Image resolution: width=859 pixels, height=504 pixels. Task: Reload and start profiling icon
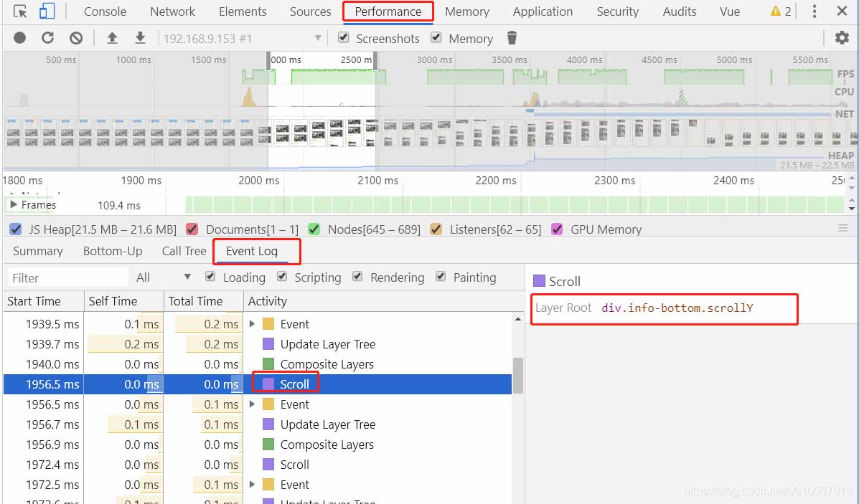click(x=47, y=38)
